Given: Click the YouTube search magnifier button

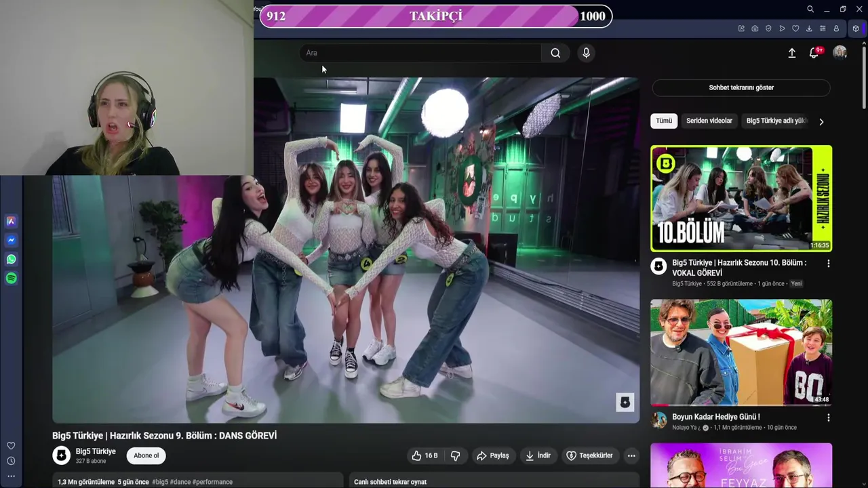Looking at the screenshot, I should coord(556,53).
